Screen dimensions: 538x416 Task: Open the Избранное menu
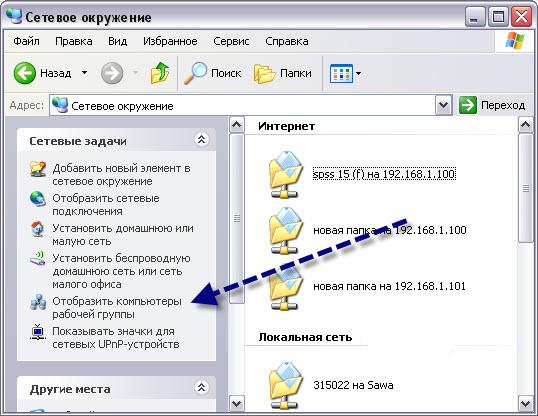170,41
